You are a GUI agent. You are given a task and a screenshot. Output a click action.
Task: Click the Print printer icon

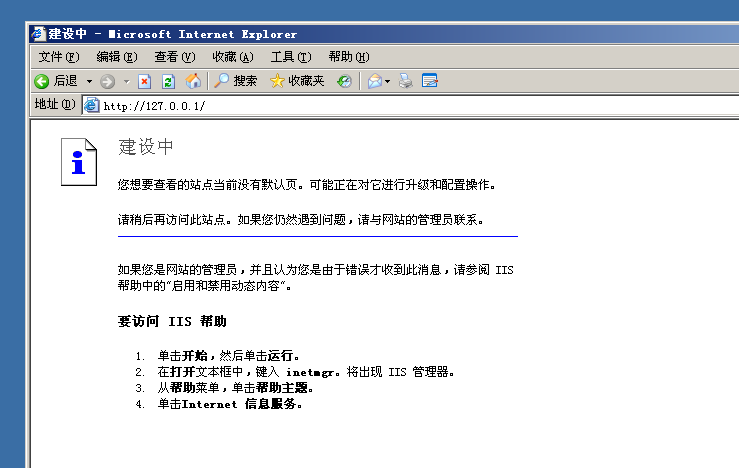[x=405, y=81]
